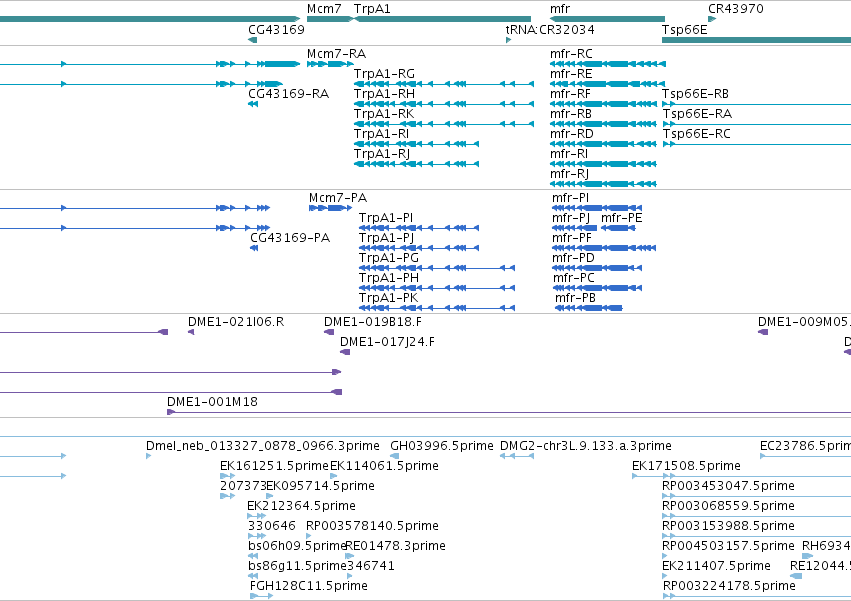851x601 pixels.
Task: Select protein TrpA1-PJ
Action: coord(386,238)
